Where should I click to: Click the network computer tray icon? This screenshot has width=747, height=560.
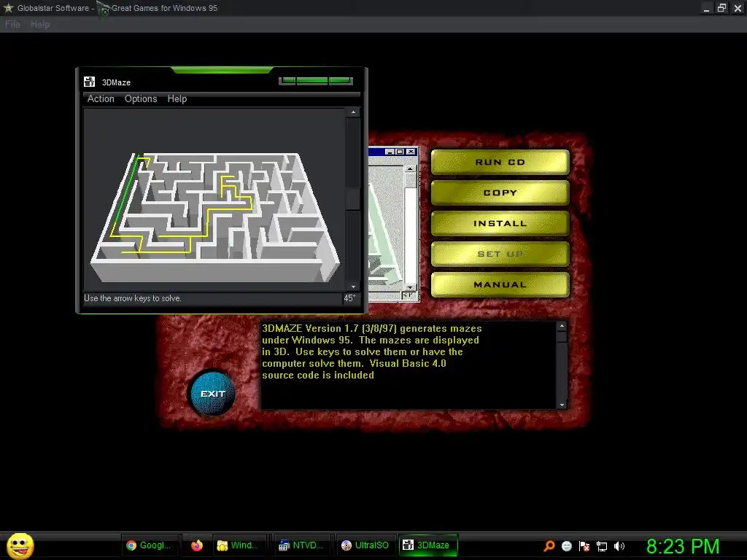602,545
